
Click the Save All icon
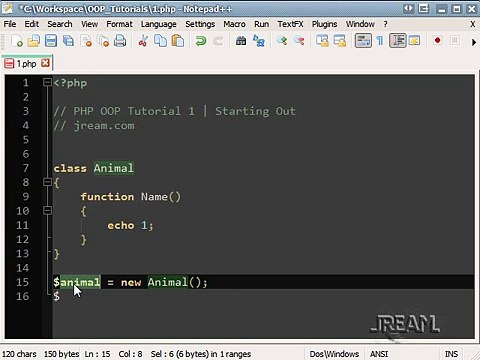pyautogui.click(x=68, y=41)
